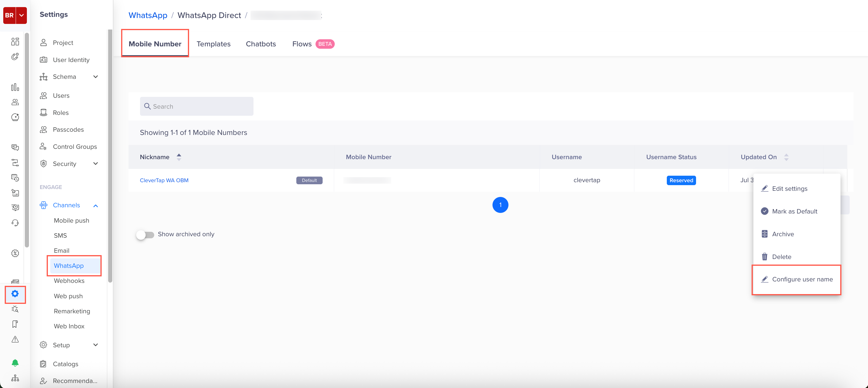The height and width of the screenshot is (388, 868).
Task: Click the warning triangle icon
Action: click(x=15, y=339)
